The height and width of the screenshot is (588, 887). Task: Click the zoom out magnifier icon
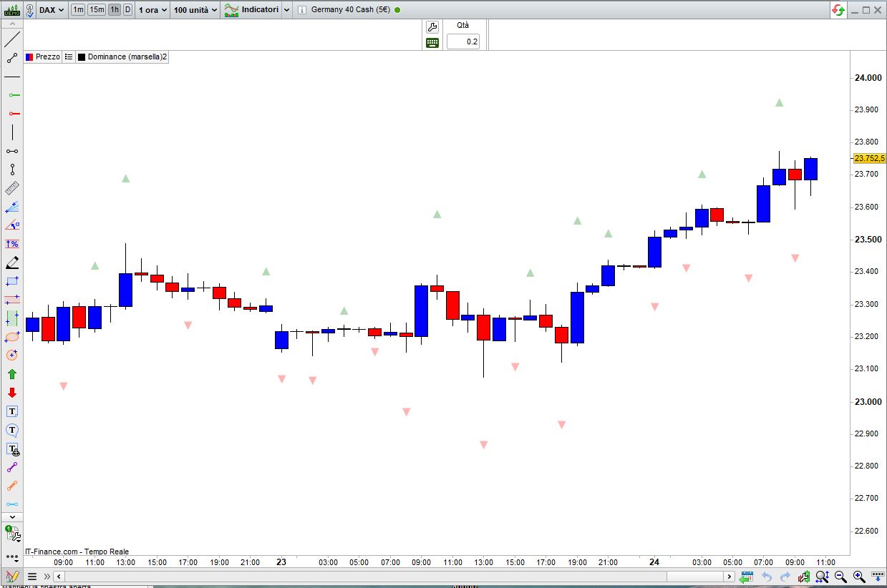[x=840, y=577]
